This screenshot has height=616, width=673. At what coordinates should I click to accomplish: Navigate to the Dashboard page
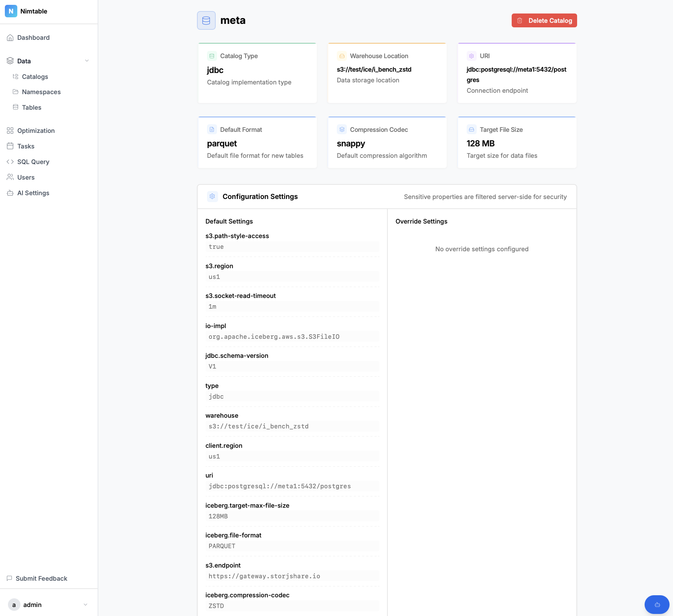pyautogui.click(x=33, y=38)
